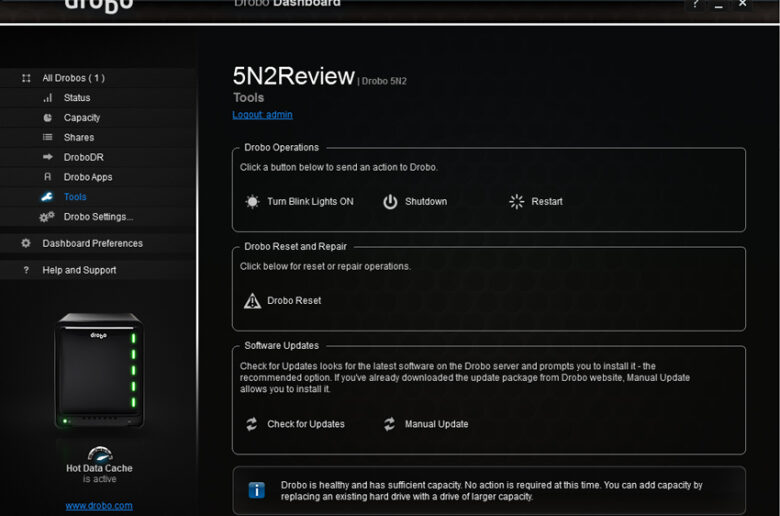Viewport: 780px width, 516px height.
Task: Click the Manual Update refresh icon
Action: tap(390, 424)
